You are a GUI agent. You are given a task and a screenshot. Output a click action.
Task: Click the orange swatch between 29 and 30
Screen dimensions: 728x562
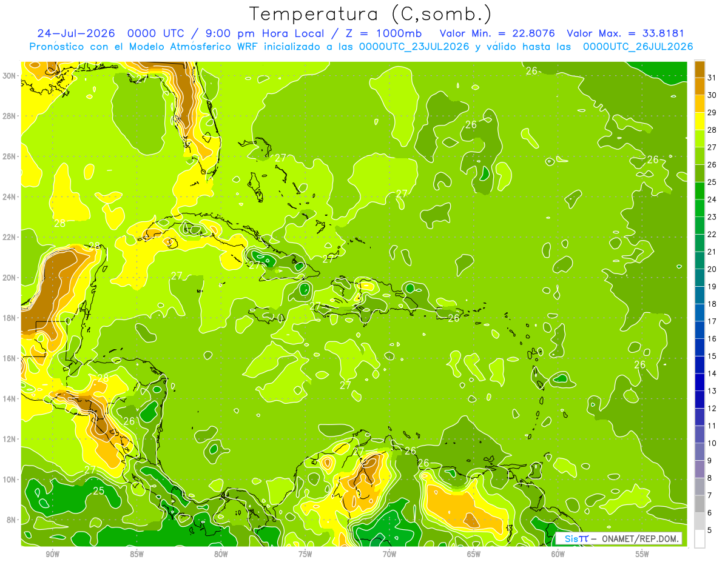pyautogui.click(x=699, y=104)
